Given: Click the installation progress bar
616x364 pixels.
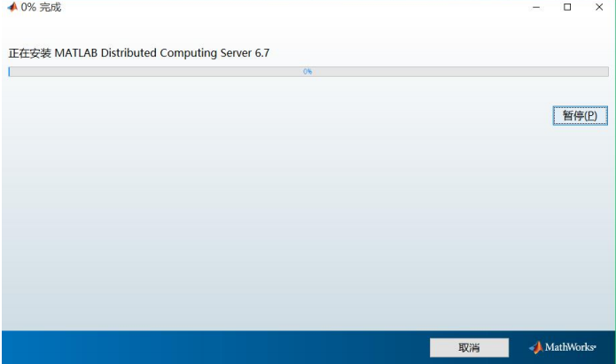Looking at the screenshot, I should (x=308, y=72).
